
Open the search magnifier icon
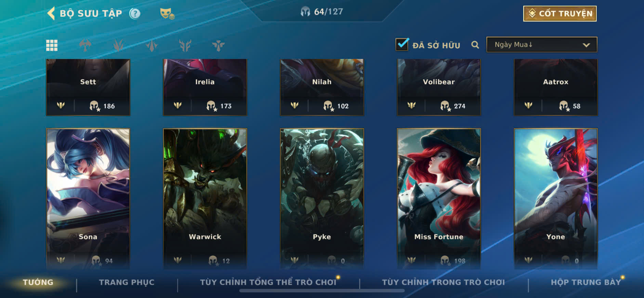pyautogui.click(x=475, y=45)
